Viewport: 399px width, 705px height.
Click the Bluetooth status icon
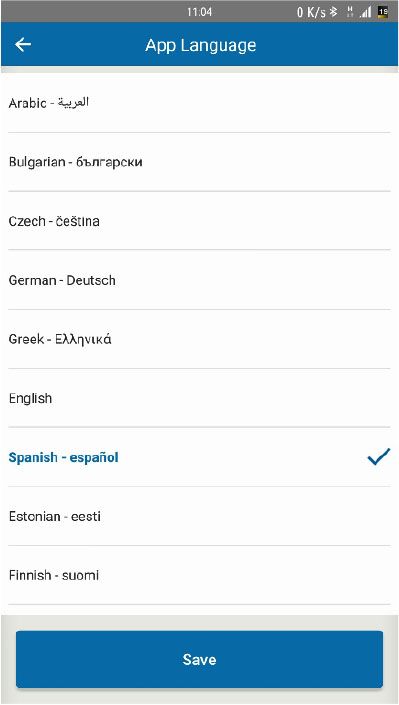(x=333, y=12)
